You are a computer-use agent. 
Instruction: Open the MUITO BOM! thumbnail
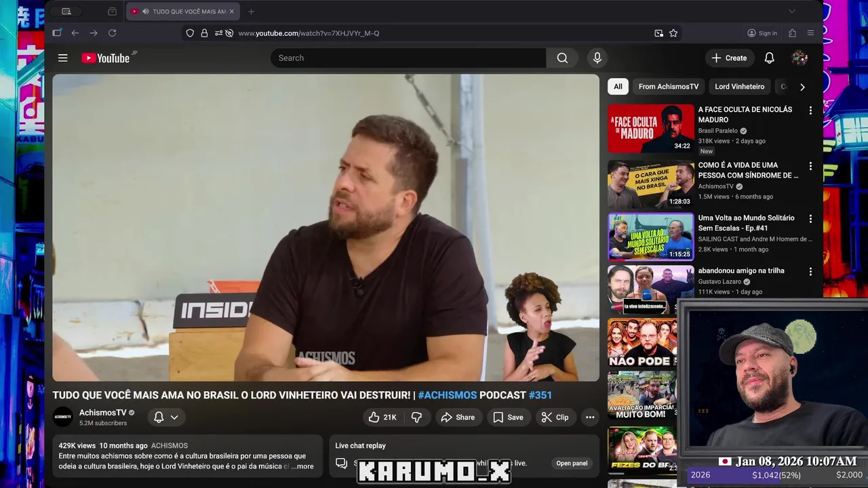tap(642, 395)
